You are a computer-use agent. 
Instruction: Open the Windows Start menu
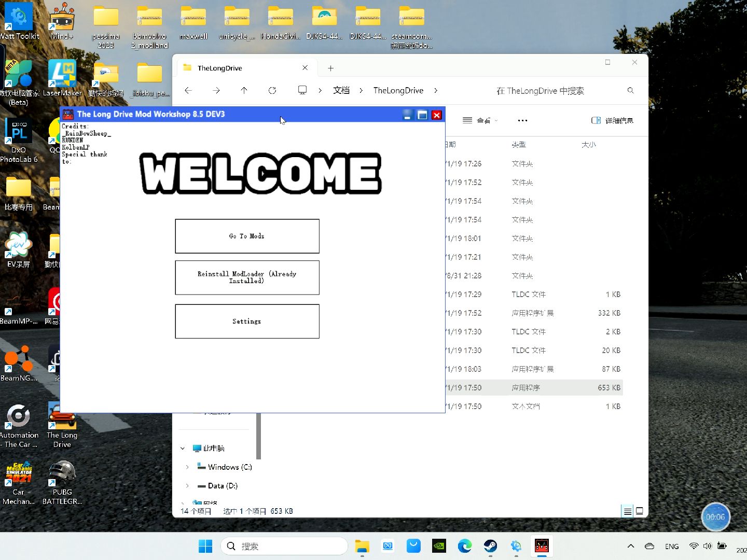tap(205, 546)
